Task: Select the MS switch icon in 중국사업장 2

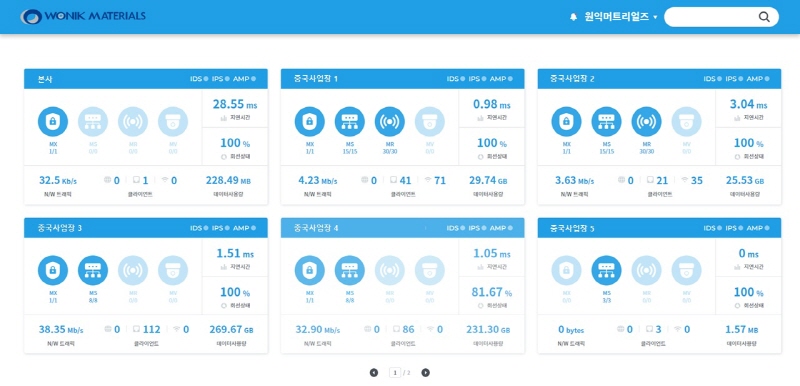Action: click(x=606, y=122)
